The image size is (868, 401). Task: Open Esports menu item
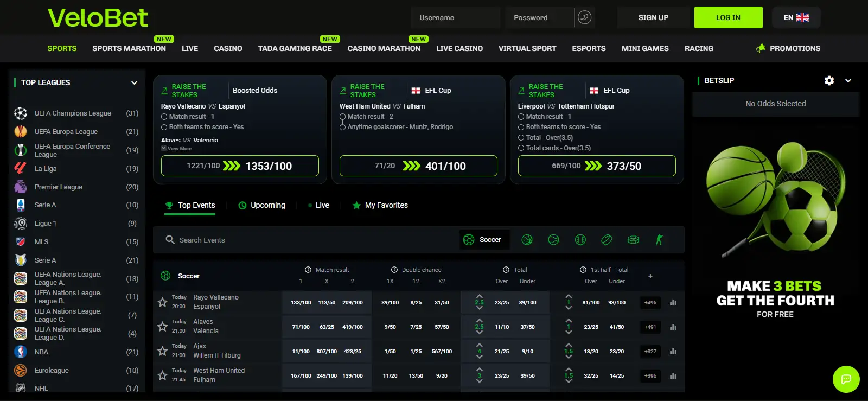(589, 48)
